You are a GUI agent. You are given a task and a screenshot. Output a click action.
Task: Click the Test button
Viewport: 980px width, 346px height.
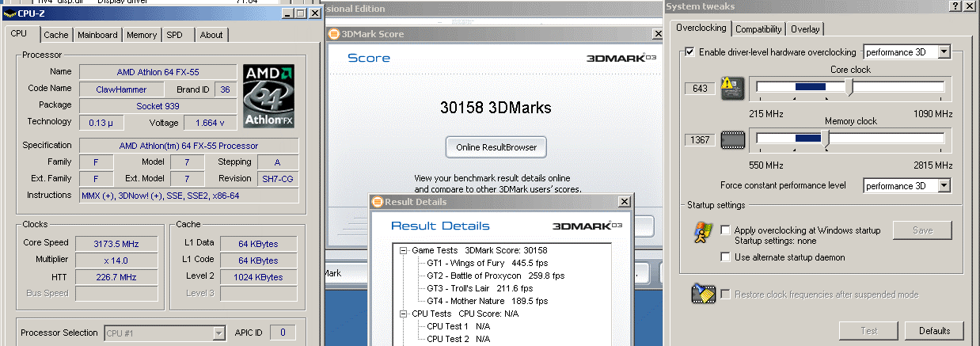coord(868,331)
